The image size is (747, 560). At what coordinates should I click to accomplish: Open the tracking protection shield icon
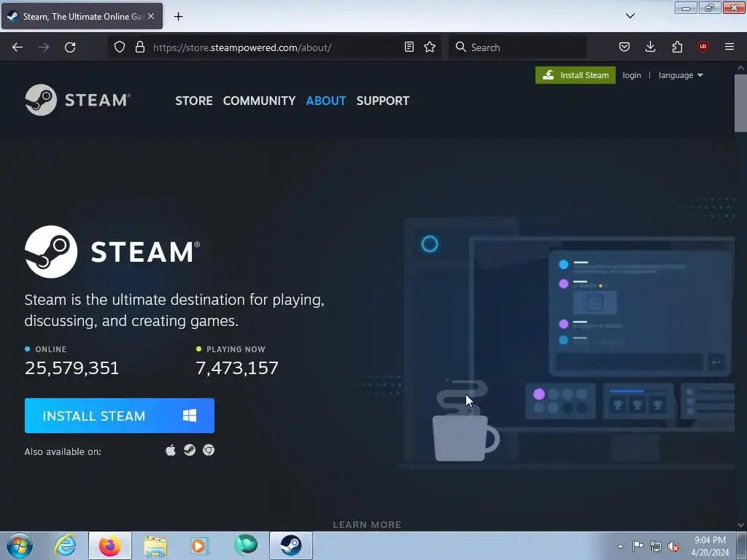120,47
